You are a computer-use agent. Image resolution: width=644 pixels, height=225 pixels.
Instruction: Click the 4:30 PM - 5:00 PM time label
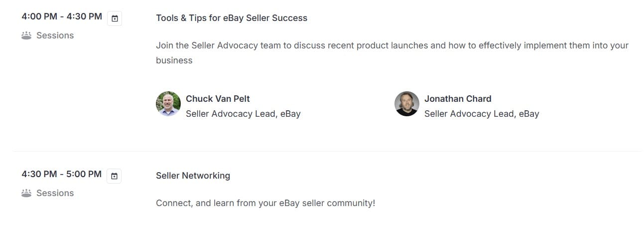pyautogui.click(x=62, y=174)
